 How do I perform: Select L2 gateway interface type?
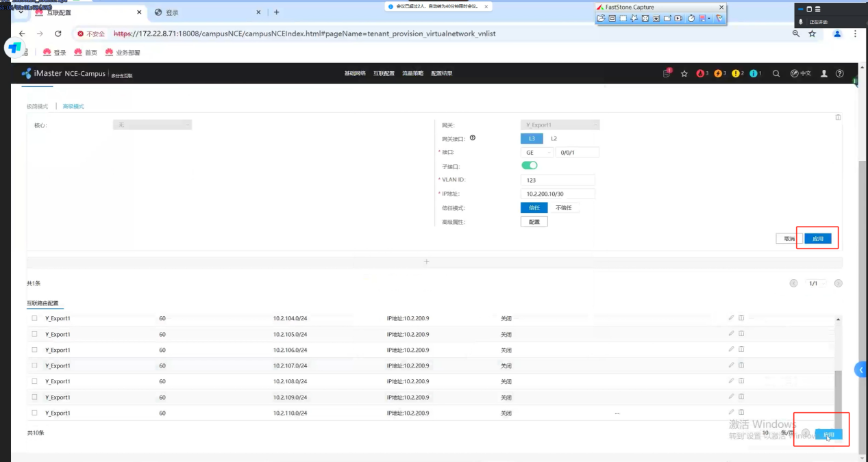(x=554, y=138)
